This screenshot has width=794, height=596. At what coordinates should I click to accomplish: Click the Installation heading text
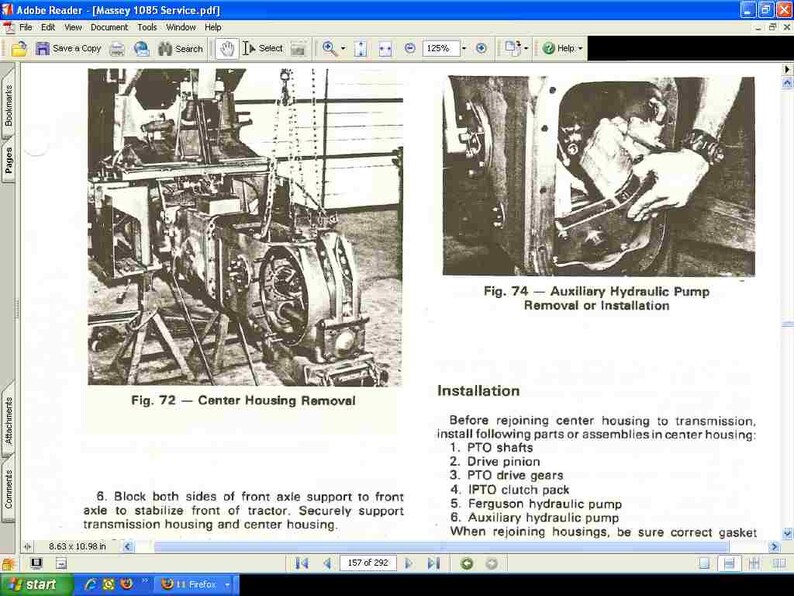(478, 391)
